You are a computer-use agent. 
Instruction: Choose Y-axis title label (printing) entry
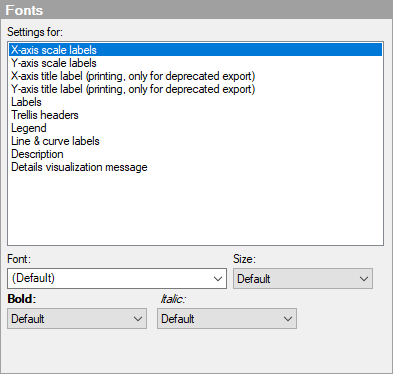pos(195,89)
